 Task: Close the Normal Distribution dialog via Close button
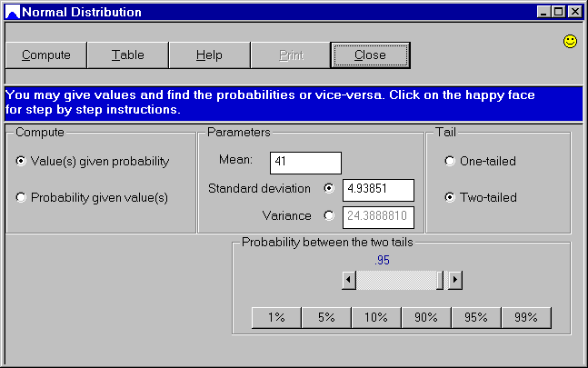click(370, 55)
